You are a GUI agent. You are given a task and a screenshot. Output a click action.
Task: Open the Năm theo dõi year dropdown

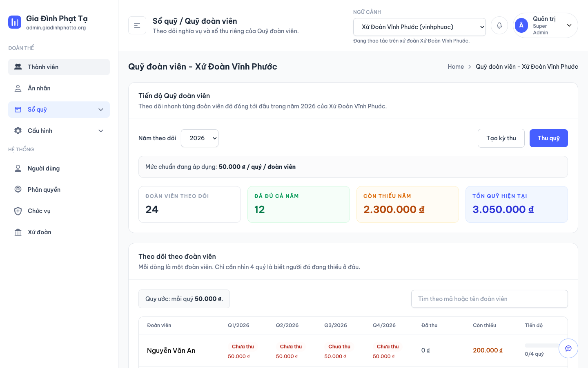tap(200, 138)
